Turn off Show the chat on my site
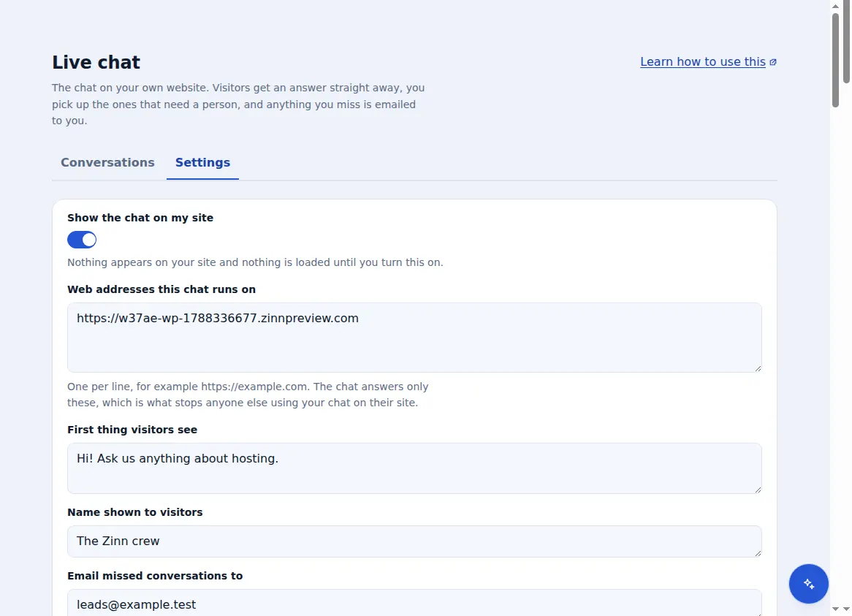Screen dimensions: 852x616 point(82,240)
